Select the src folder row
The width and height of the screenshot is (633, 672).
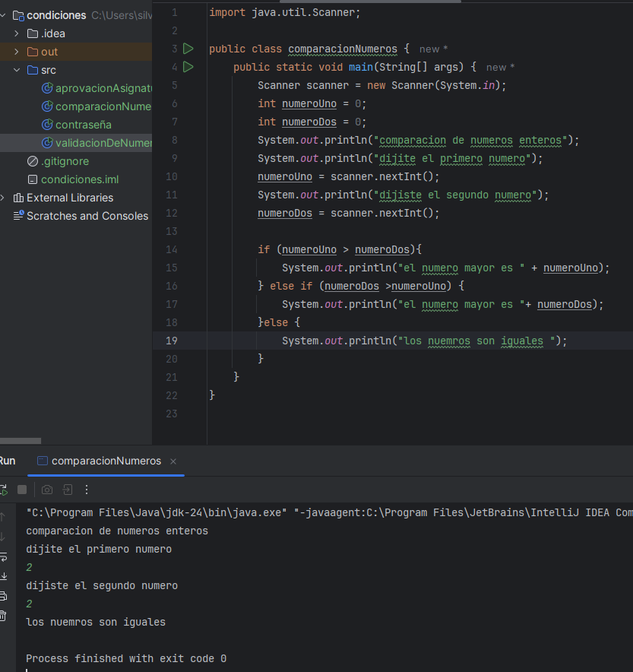click(x=76, y=70)
